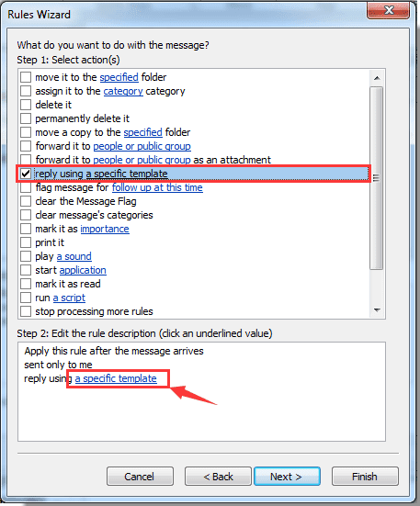Check the 'delete it' checkbox

point(26,105)
